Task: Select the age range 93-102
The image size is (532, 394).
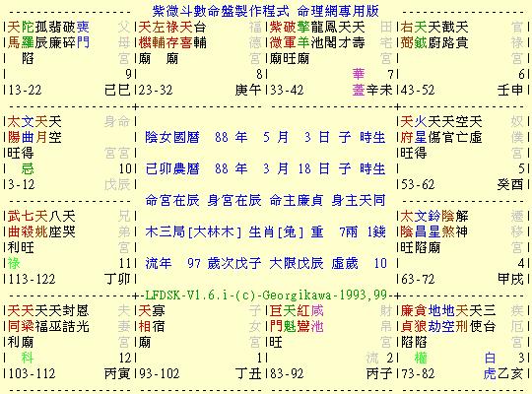Action: [160, 373]
